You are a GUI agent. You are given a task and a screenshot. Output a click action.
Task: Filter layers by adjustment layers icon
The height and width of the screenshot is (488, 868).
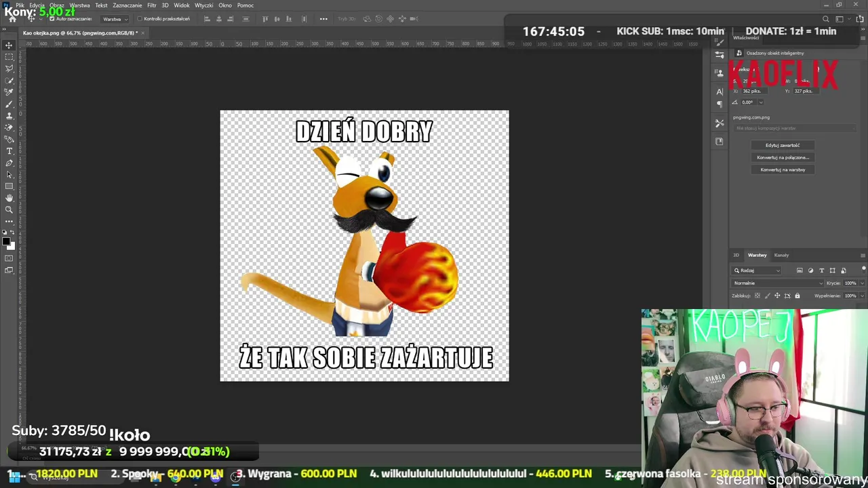(x=810, y=270)
